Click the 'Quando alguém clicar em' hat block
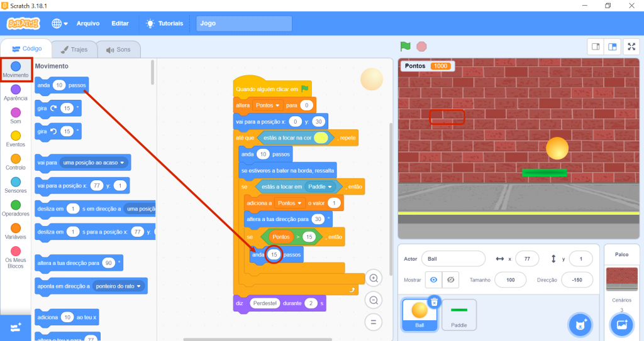The image size is (644, 341). pos(272,87)
